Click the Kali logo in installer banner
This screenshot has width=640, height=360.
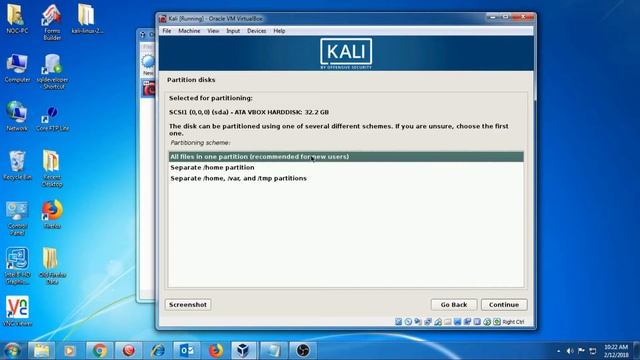[x=346, y=53]
